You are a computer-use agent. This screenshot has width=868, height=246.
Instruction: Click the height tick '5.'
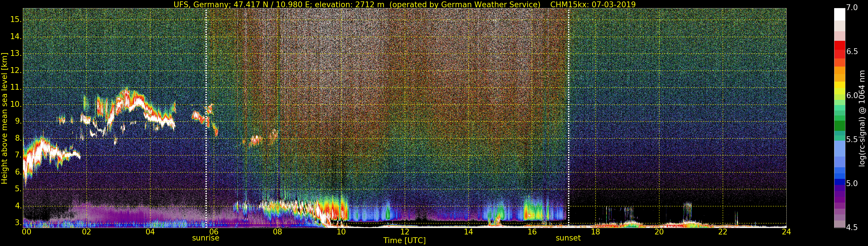(x=18, y=189)
